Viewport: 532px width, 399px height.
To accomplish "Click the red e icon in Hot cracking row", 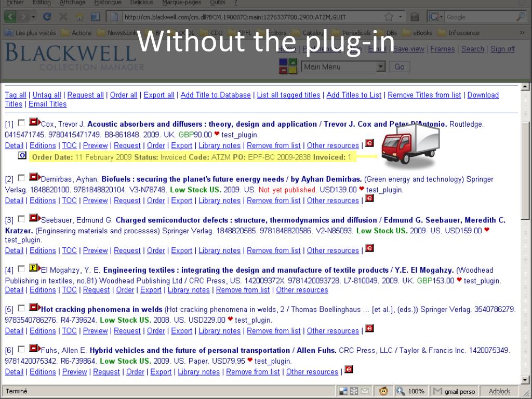I will pyautogui.click(x=369, y=328).
